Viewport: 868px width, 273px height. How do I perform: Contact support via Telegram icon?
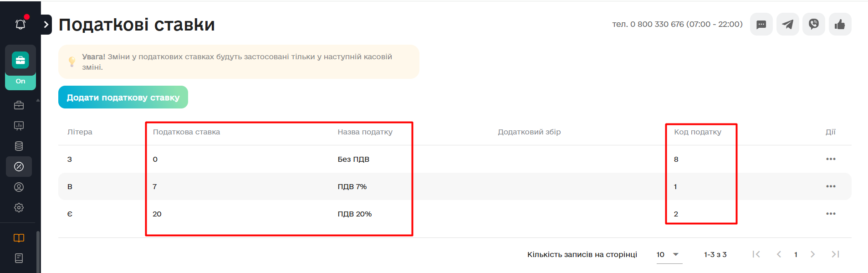[x=787, y=25]
